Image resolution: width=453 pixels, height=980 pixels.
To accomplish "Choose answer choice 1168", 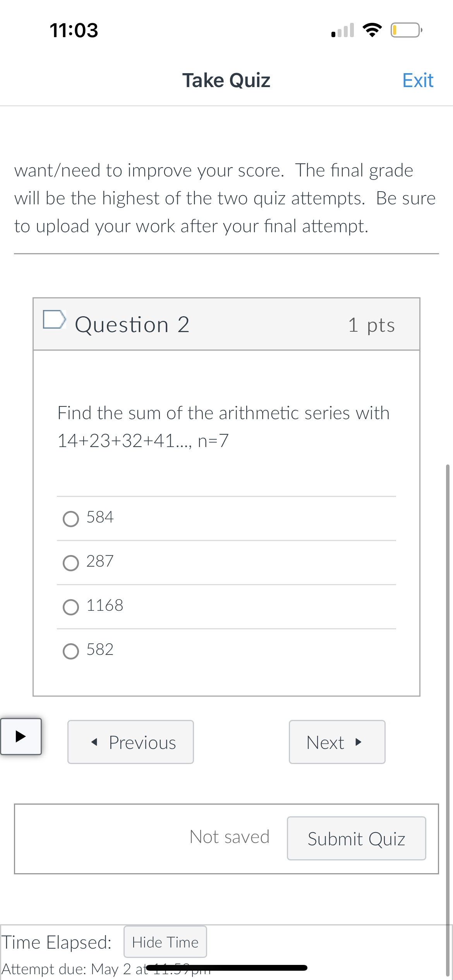I will click(x=70, y=607).
